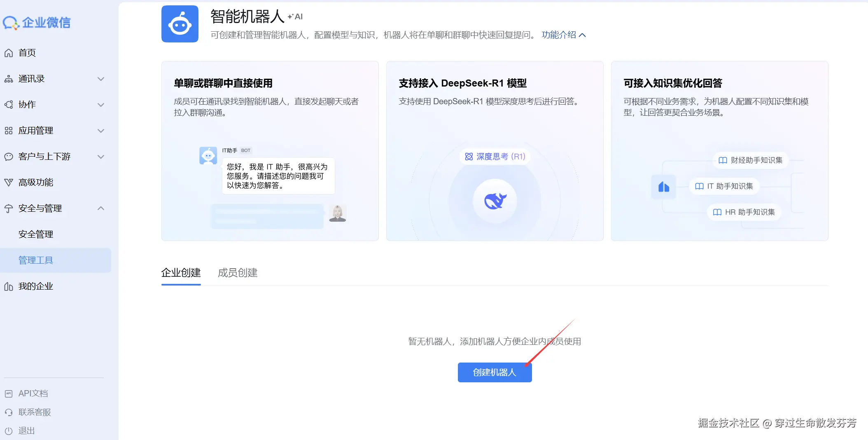Click the user avatar photo in chat preview

point(338,213)
